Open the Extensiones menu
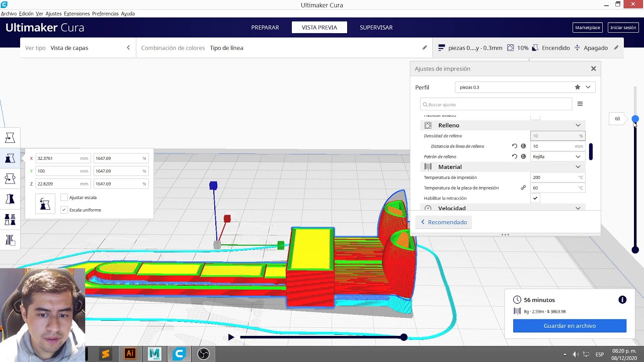644x362 pixels. [x=77, y=14]
